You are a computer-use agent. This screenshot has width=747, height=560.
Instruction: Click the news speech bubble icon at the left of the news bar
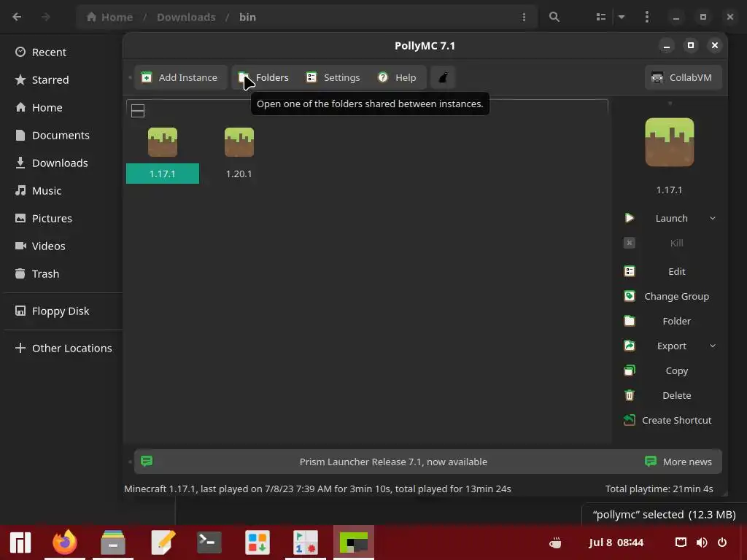[147, 461]
